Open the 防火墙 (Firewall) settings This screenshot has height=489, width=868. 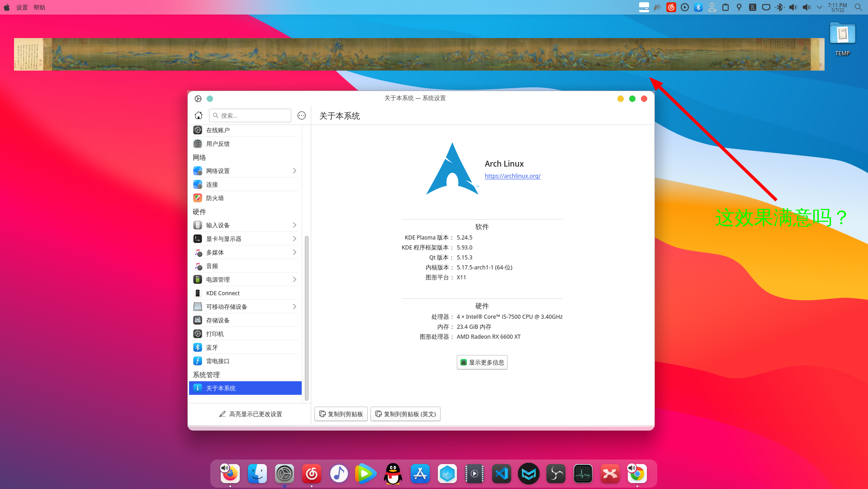click(215, 198)
